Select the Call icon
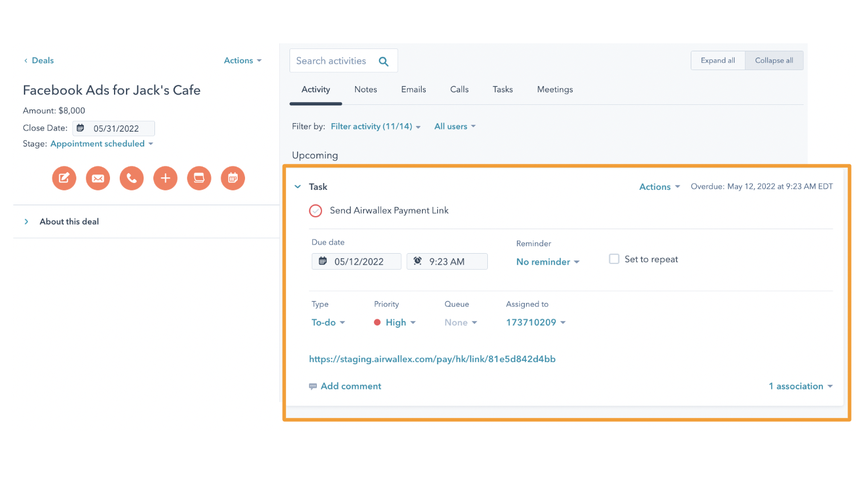The height and width of the screenshot is (488, 868). click(x=131, y=178)
